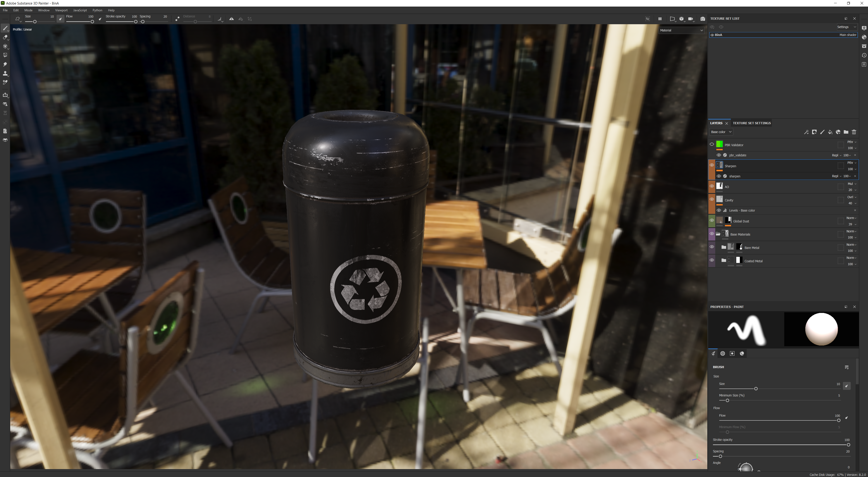Open the Viewport menu
This screenshot has height=477, width=868.
point(61,10)
